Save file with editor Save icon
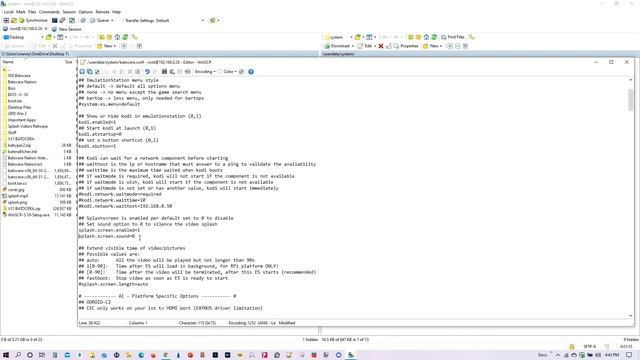 click(x=82, y=71)
